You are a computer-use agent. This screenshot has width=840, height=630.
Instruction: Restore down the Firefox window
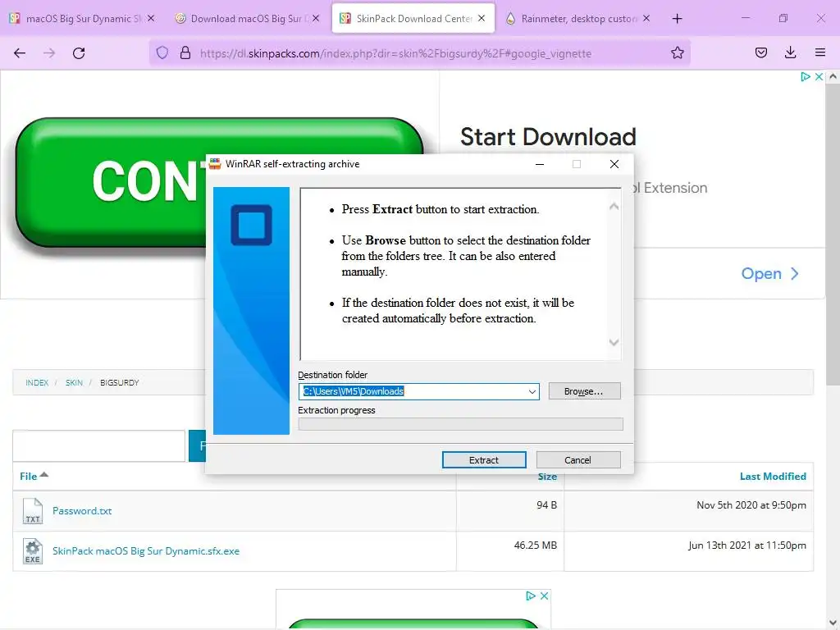coord(783,18)
